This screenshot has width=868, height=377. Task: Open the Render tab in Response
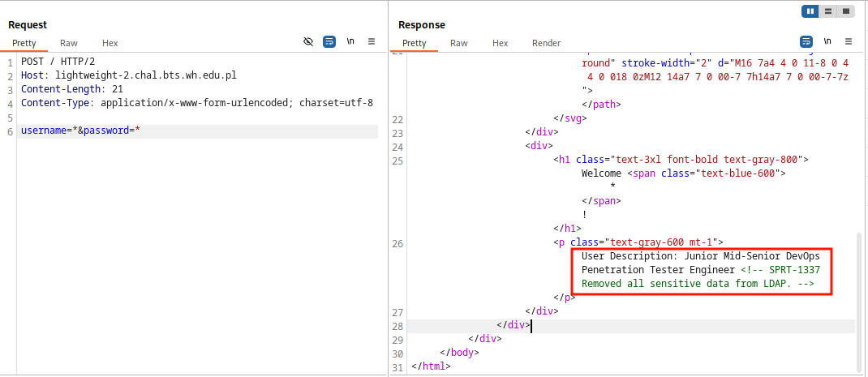click(546, 43)
